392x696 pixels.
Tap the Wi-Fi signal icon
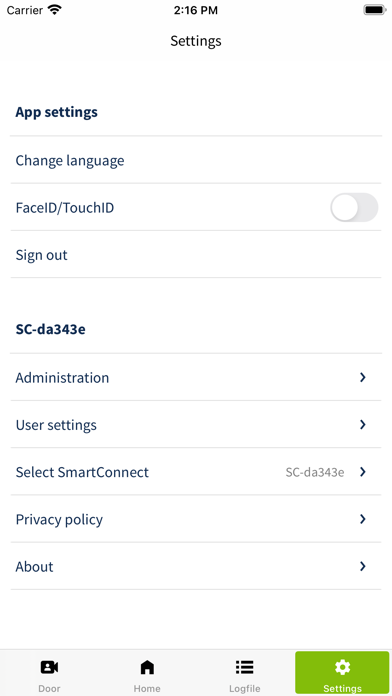coord(55,10)
